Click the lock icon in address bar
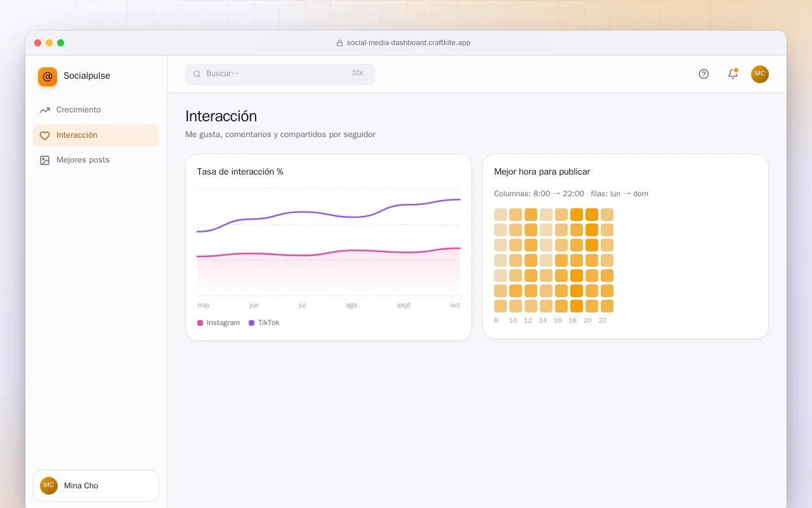Viewport: 812px width, 508px height. (x=339, y=43)
